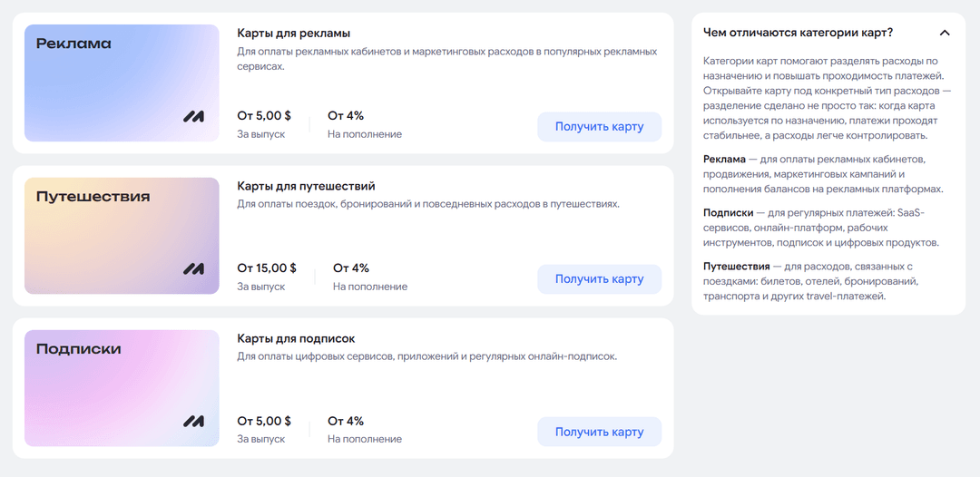Viewport: 980px width, 477px height.
Task: Get a card for subscriptions
Action: click(600, 432)
